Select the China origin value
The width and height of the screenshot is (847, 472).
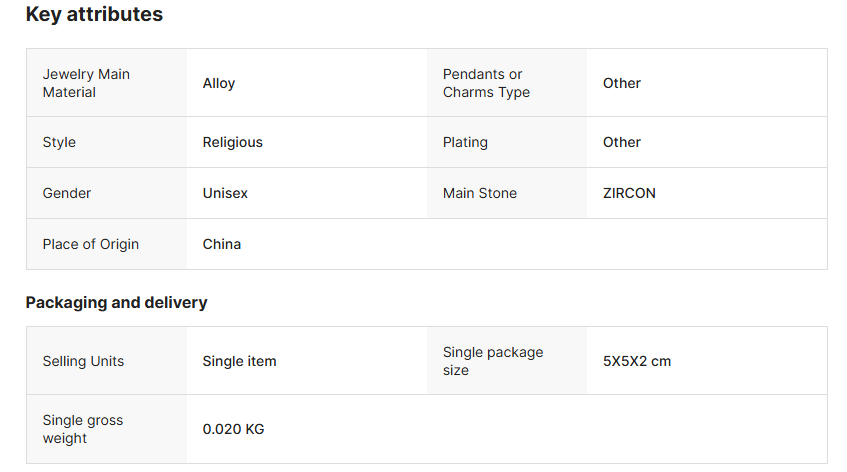point(221,244)
